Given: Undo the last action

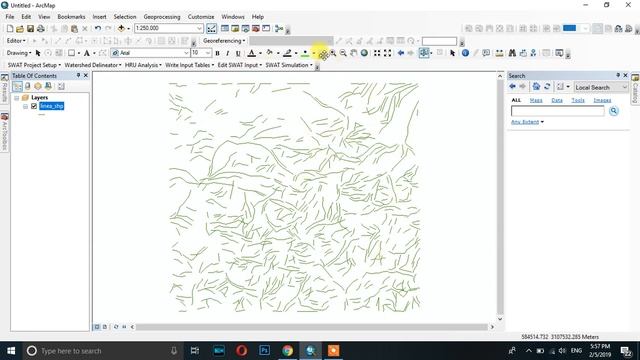Looking at the screenshot, I should tap(98, 29).
